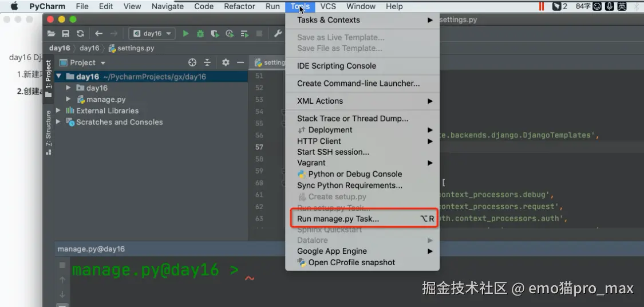Navigate back with the left arrow icon
644x307 pixels.
[x=98, y=34]
